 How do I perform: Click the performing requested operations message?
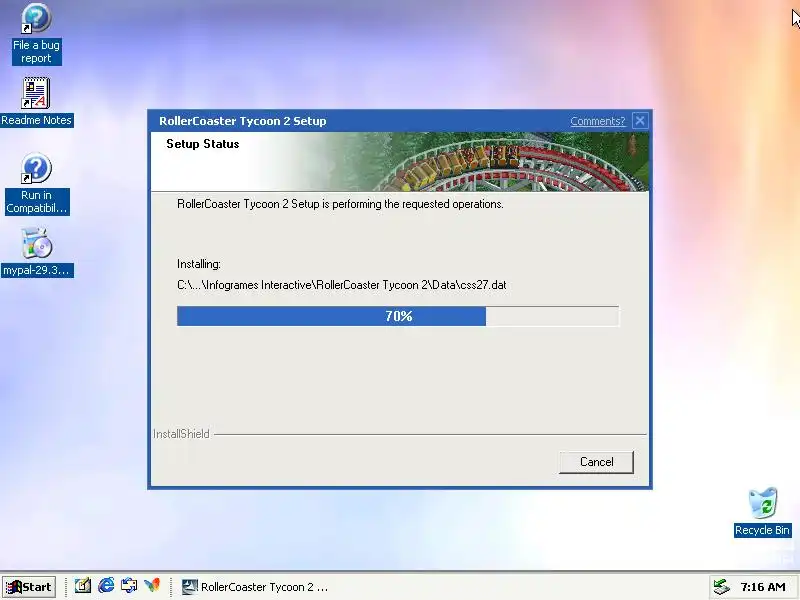tap(340, 204)
